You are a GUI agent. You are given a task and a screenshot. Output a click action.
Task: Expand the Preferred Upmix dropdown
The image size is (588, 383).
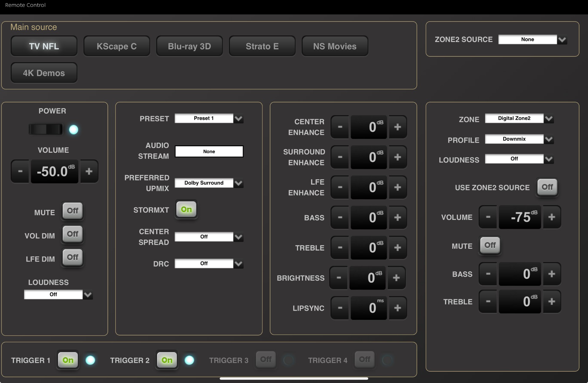click(209, 183)
